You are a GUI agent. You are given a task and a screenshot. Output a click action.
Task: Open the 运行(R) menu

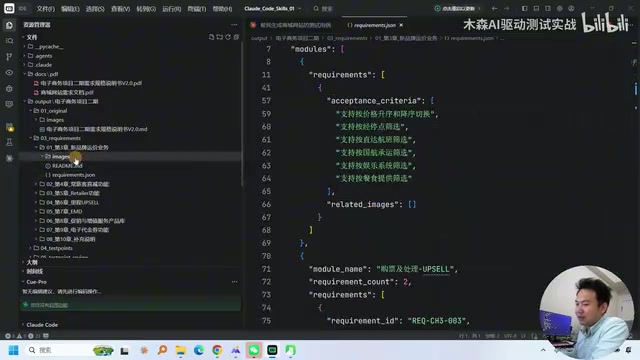click(x=171, y=9)
